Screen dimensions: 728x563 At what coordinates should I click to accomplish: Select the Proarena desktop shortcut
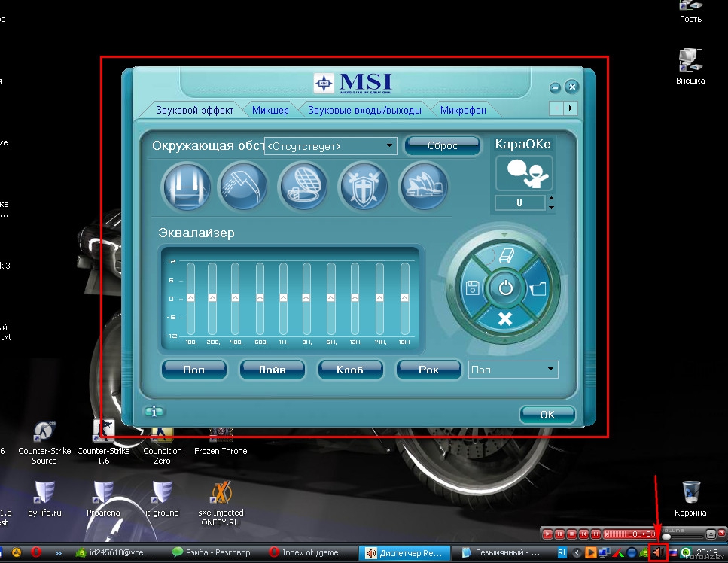tap(103, 500)
